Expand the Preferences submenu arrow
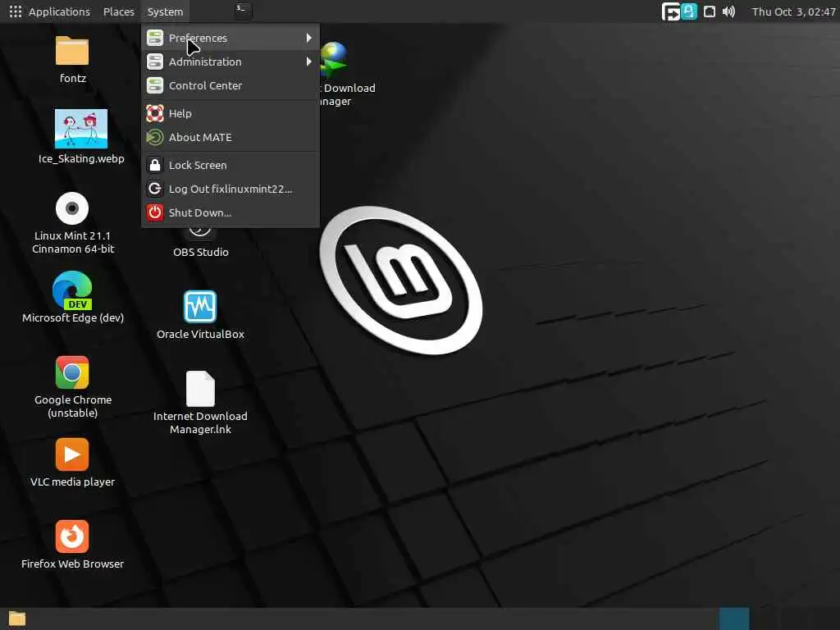 tap(308, 38)
